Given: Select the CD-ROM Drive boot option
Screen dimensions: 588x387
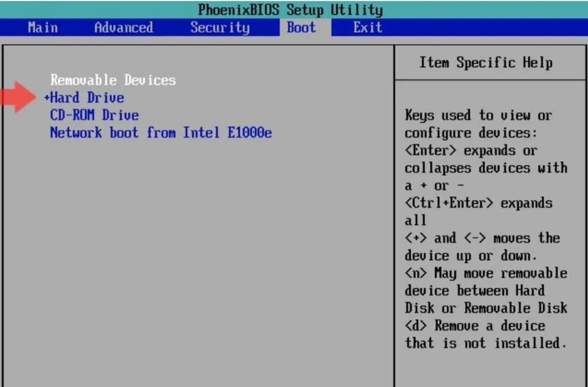Looking at the screenshot, I should click(94, 115).
